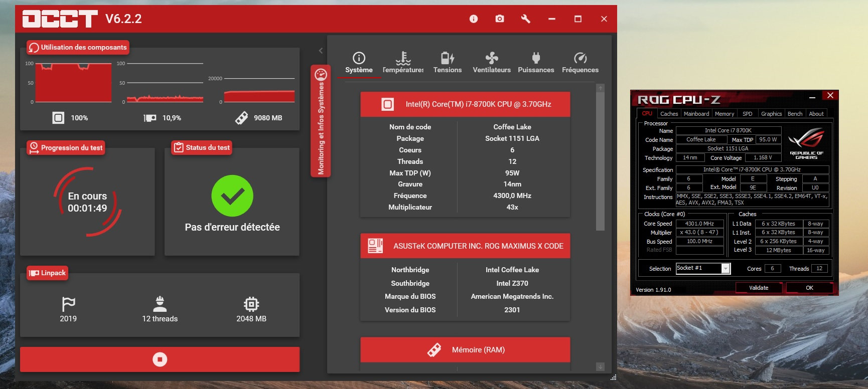Viewport: 868px width, 389px height.
Task: Click the RAM usage icon showing 9080 MB
Action: [241, 118]
